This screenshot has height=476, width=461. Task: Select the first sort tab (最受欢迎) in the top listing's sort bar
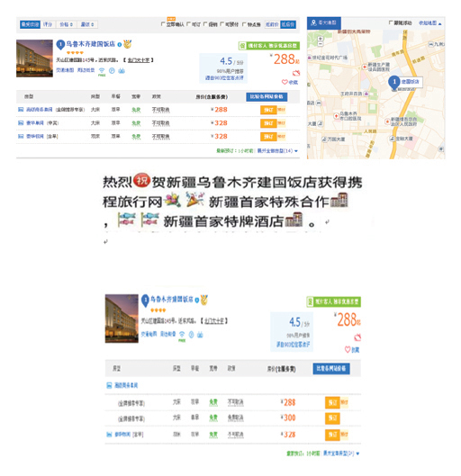coord(30,24)
